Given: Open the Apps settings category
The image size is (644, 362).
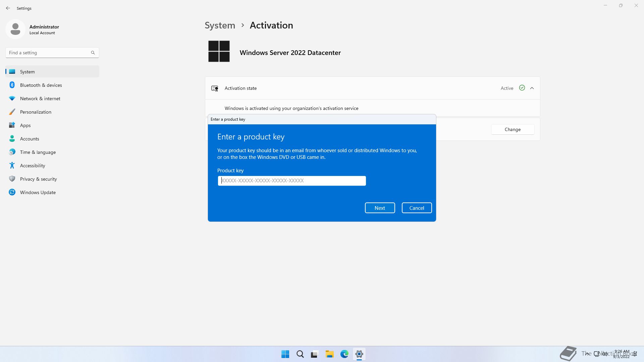Looking at the screenshot, I should 25,125.
